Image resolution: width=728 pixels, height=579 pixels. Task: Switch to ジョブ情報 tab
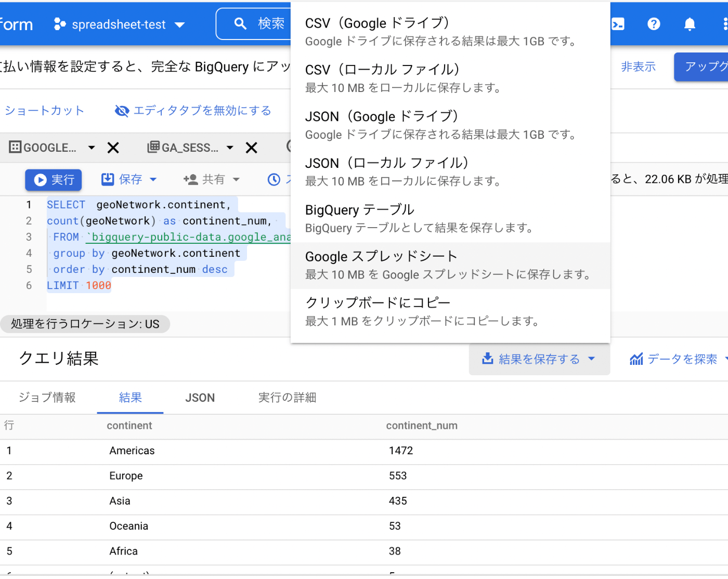(x=47, y=398)
